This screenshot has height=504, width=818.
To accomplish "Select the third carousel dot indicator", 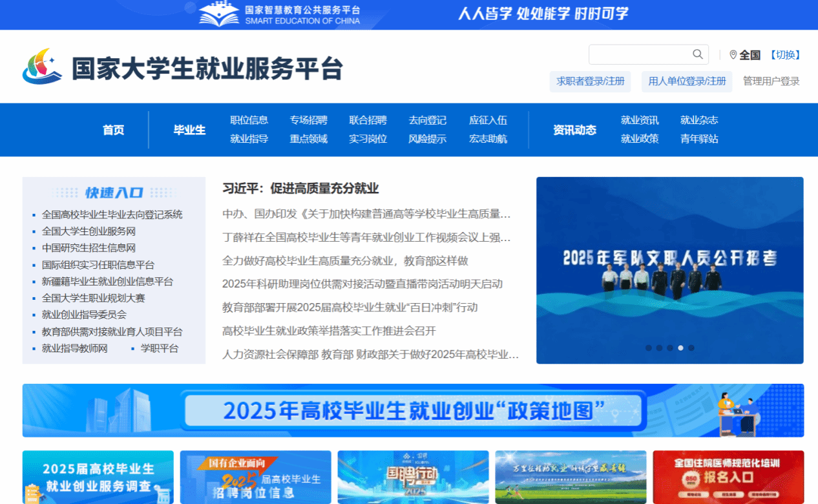I will 670,348.
